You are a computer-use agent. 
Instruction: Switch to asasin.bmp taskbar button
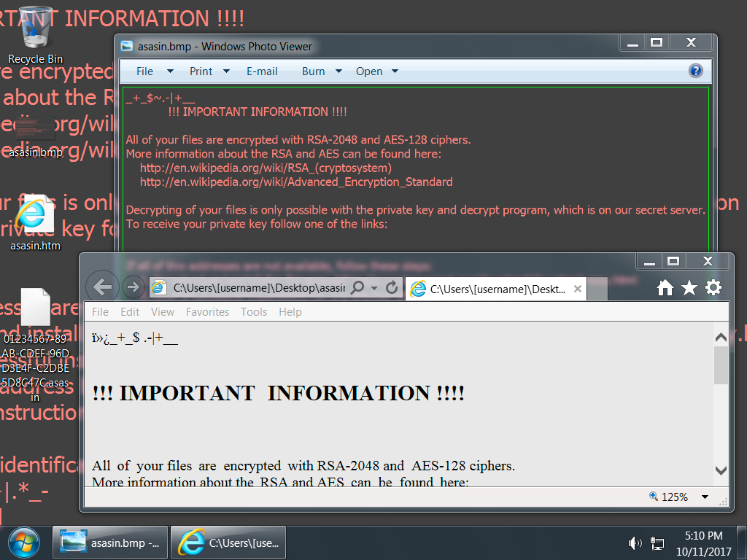(x=110, y=542)
